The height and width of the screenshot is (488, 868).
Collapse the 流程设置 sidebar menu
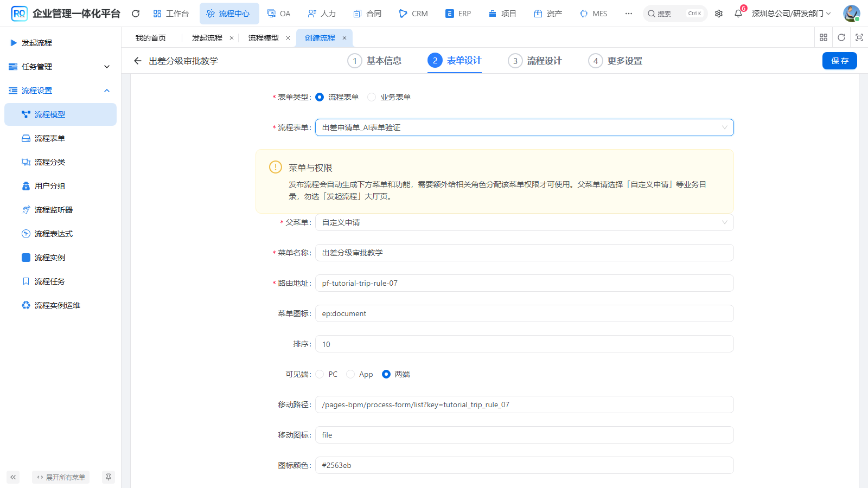60,91
